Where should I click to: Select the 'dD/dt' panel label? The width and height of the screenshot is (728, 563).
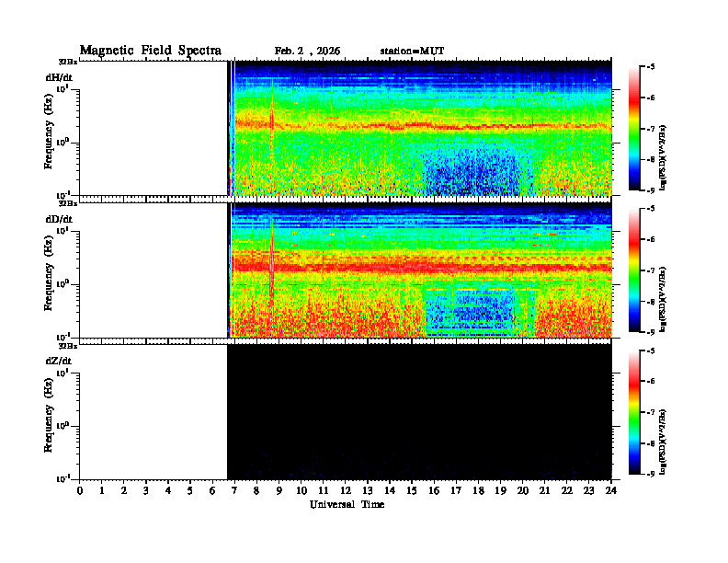(x=59, y=219)
